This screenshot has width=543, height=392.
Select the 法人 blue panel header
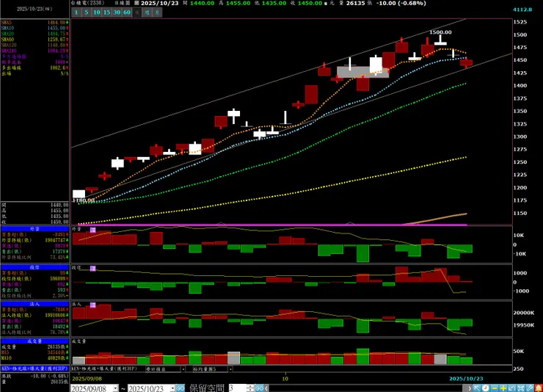34,304
